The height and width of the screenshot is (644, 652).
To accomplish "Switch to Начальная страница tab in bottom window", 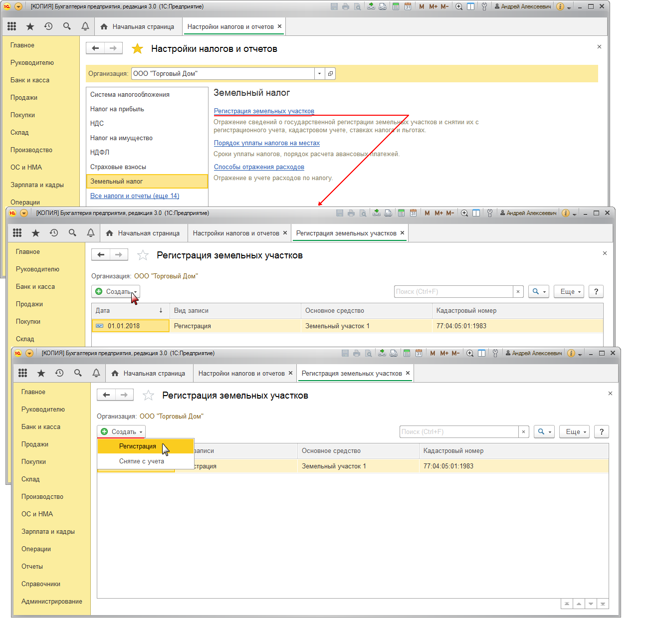I will pos(148,373).
